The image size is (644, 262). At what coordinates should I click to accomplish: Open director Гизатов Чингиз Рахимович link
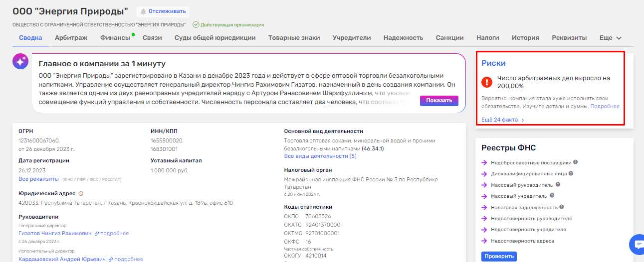coord(55,233)
